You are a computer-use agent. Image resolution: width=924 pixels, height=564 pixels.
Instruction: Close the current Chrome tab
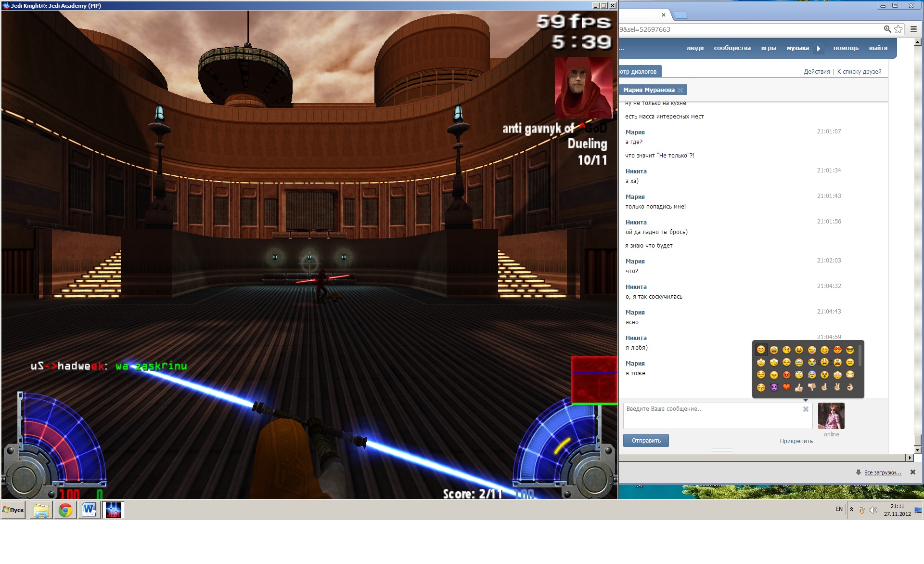(664, 15)
